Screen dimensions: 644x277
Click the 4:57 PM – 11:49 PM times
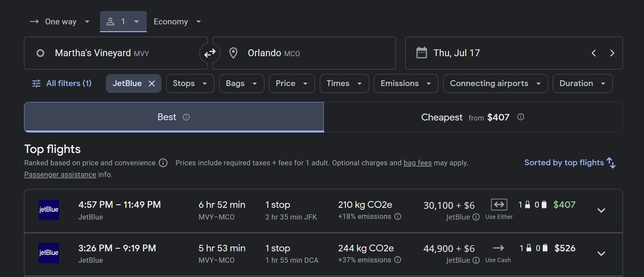coord(120,205)
